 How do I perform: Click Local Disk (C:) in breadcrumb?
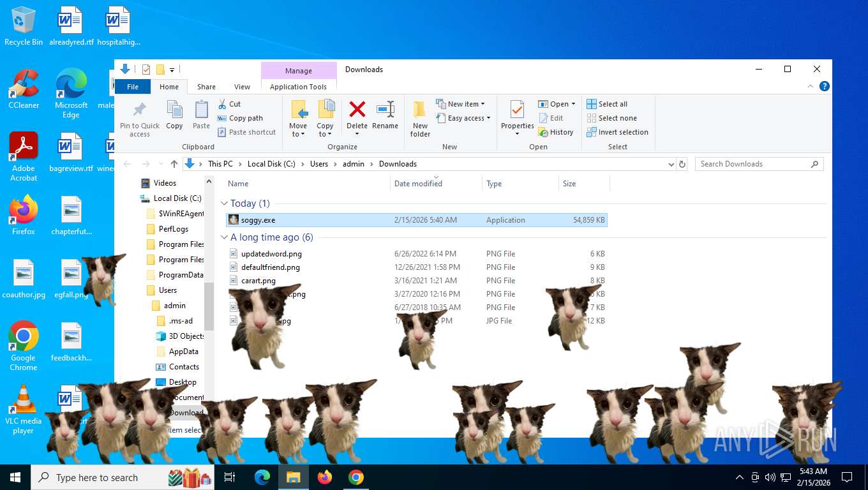(x=271, y=164)
